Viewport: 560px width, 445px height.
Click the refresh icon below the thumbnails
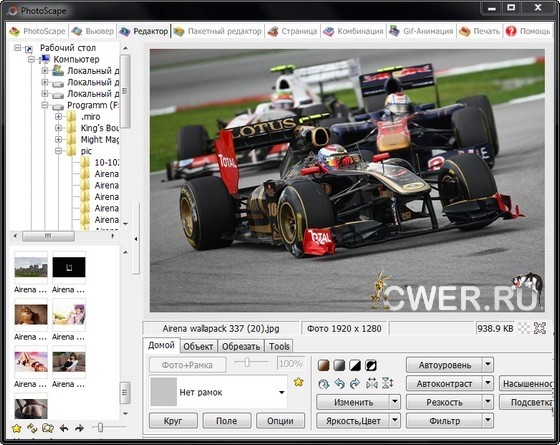pos(32,428)
